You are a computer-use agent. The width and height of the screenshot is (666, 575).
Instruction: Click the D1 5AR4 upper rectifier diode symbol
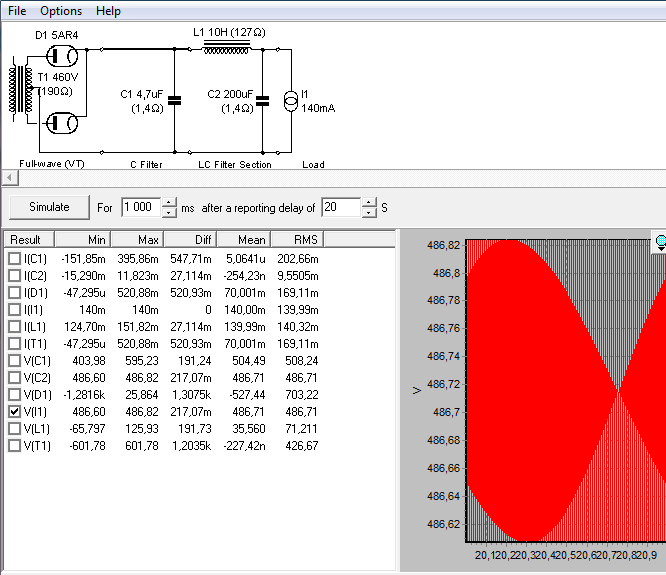coord(62,56)
